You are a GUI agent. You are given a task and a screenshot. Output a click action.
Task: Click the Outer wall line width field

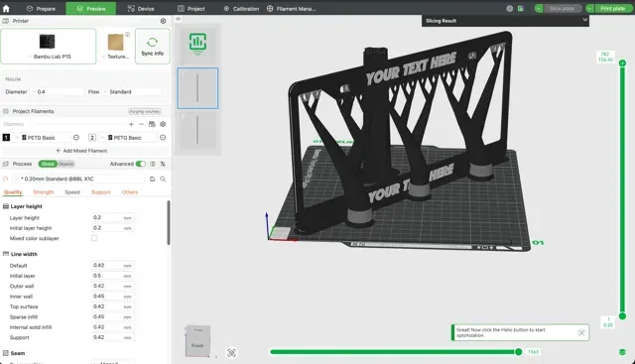(x=113, y=286)
